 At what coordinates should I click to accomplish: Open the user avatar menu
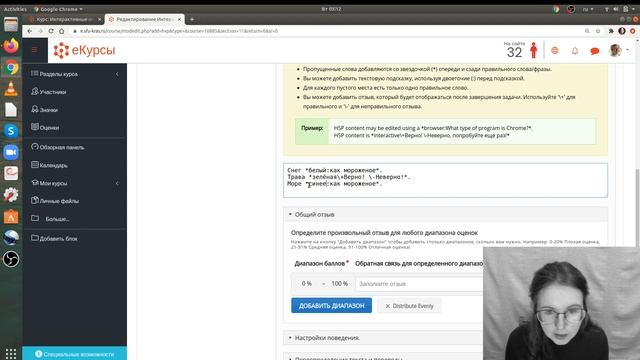[618, 51]
